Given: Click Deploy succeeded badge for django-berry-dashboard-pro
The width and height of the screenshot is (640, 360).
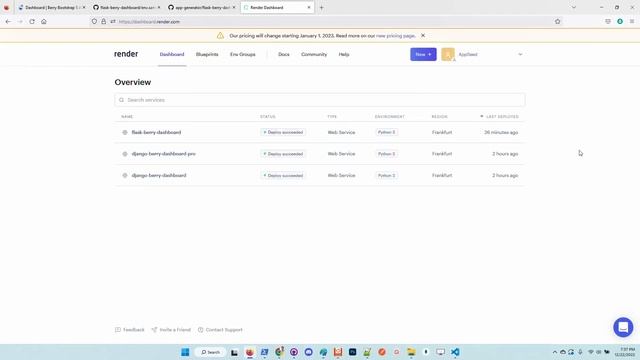Looking at the screenshot, I should [x=283, y=154].
